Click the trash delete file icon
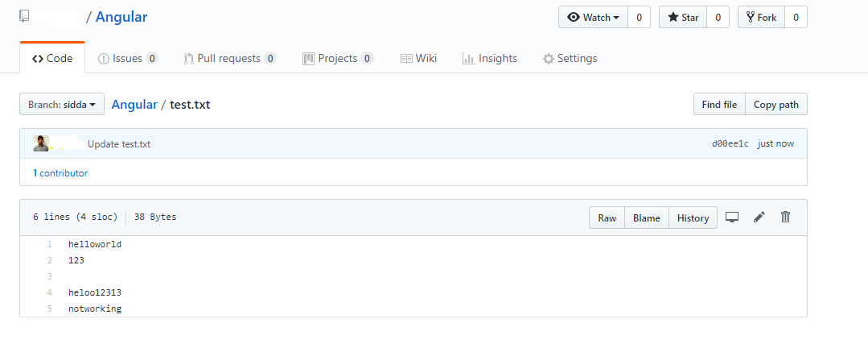The image size is (868, 348). click(x=786, y=217)
